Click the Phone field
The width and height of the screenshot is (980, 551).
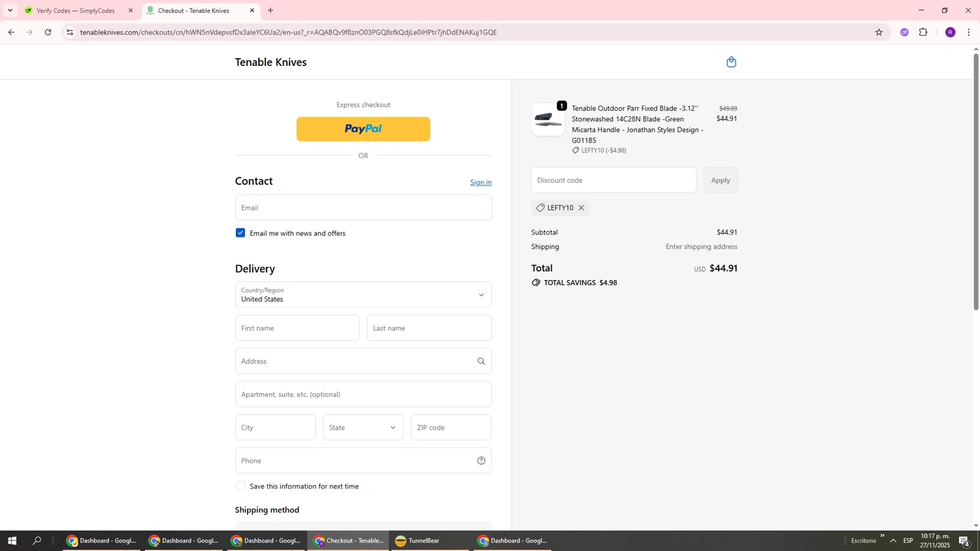363,460
